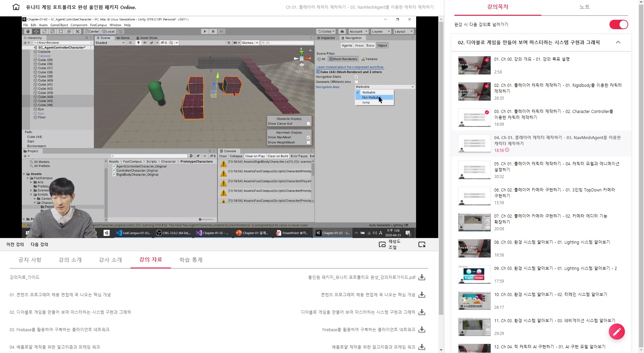This screenshot has width=644, height=353.
Task: Open the Shaded draw mode dropdown
Action: tap(110, 43)
